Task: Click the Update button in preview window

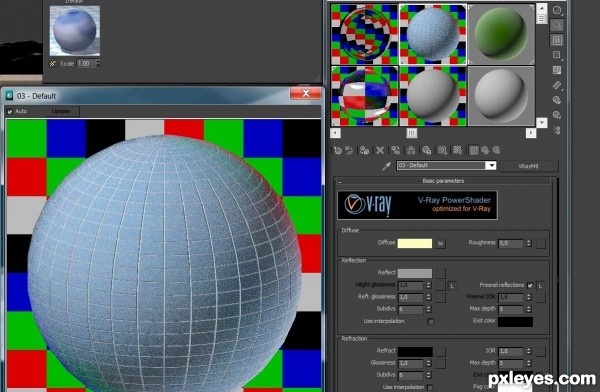Action: tap(60, 111)
